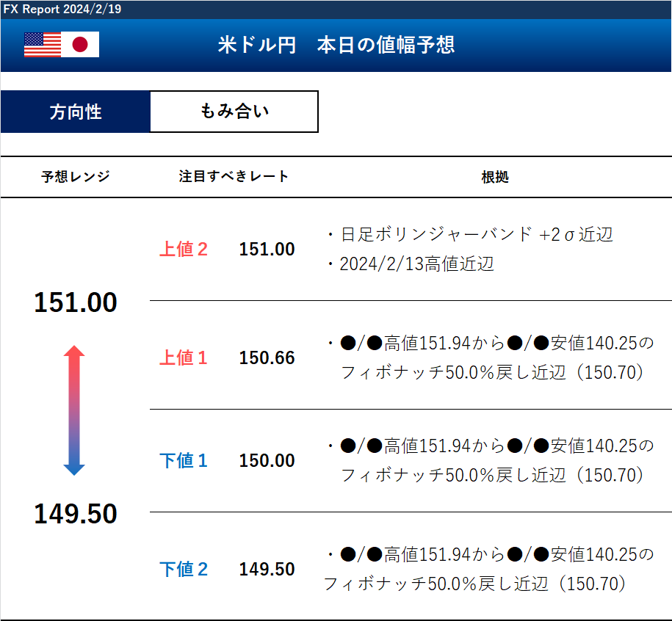The image size is (672, 621).
Task: Click the red-blue range arrow
Action: pos(74,410)
